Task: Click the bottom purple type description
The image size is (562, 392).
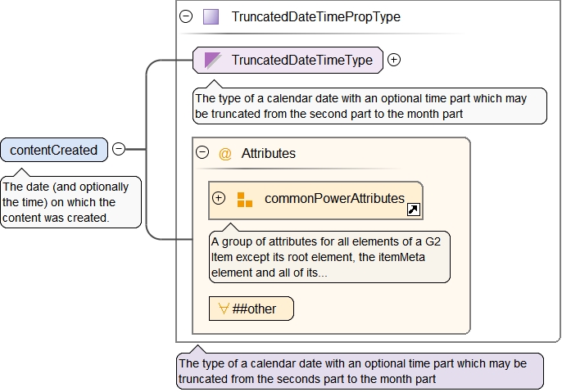Action: (x=359, y=371)
